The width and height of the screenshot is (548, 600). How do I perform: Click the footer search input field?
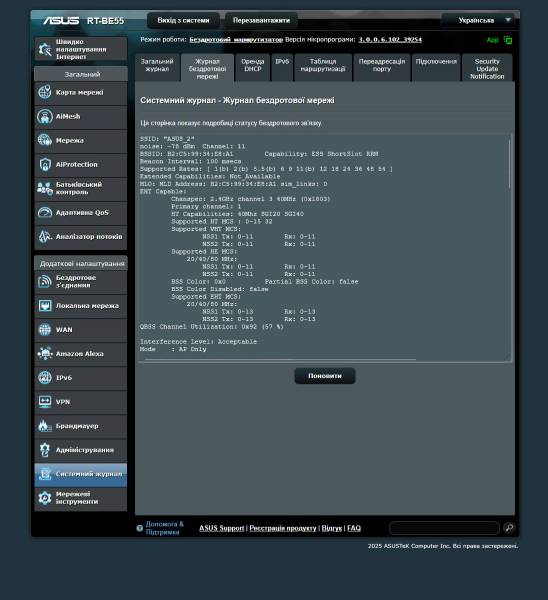(x=444, y=528)
